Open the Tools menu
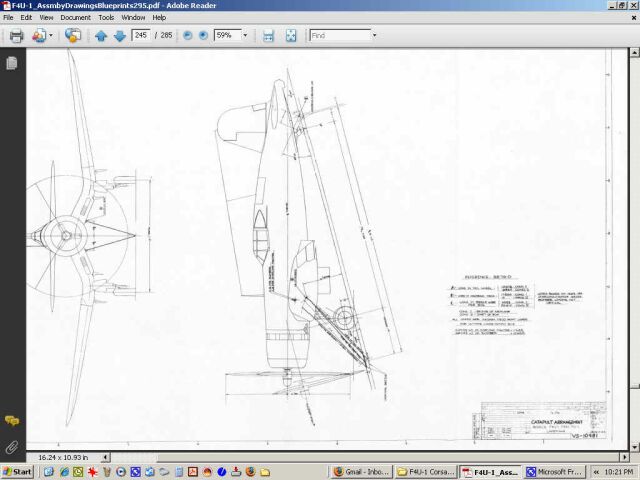This screenshot has width=640, height=480. pos(106,18)
